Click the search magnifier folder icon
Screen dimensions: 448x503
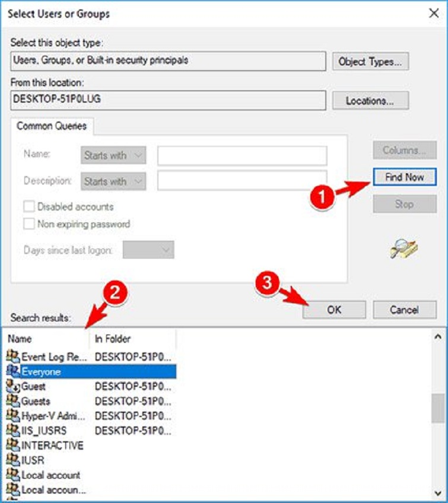pyautogui.click(x=404, y=249)
